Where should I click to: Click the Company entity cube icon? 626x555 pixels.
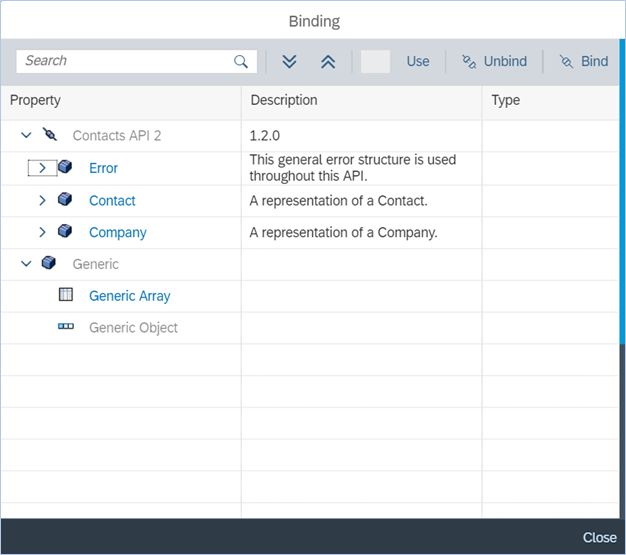[x=66, y=232]
